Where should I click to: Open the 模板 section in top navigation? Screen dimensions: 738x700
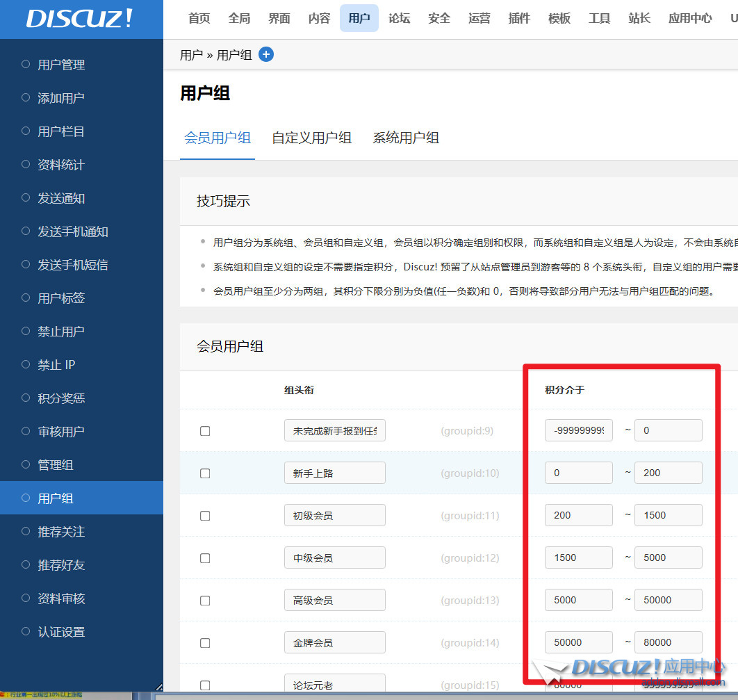pyautogui.click(x=559, y=19)
